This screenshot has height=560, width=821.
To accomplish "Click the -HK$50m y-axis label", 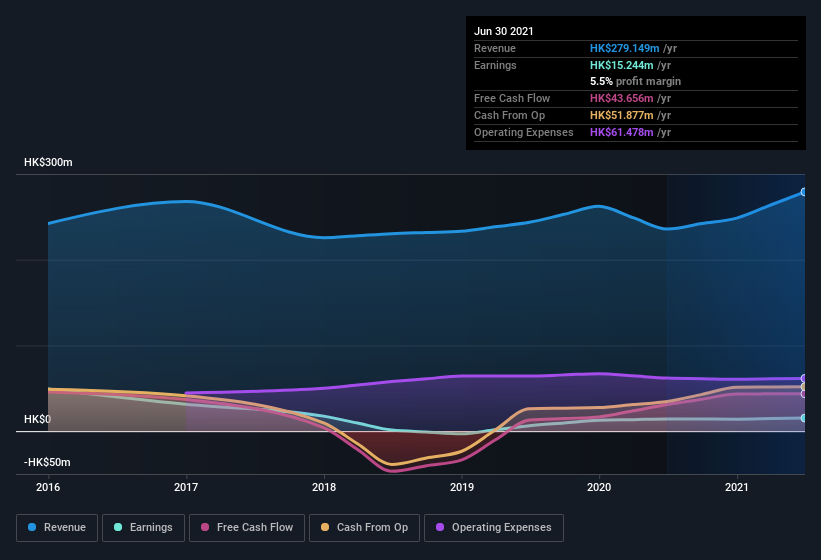I will (x=47, y=462).
